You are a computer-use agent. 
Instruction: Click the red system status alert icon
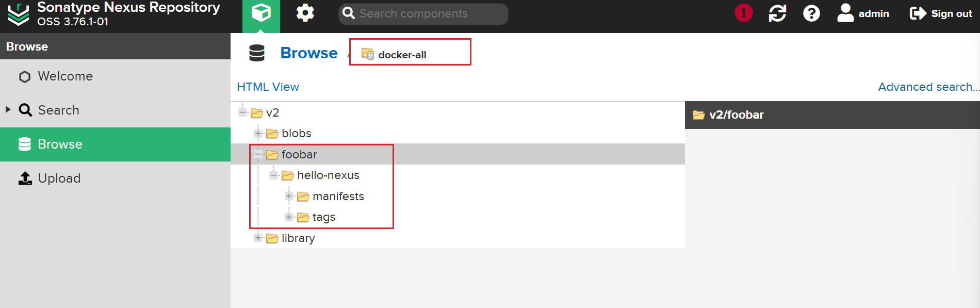click(x=743, y=13)
